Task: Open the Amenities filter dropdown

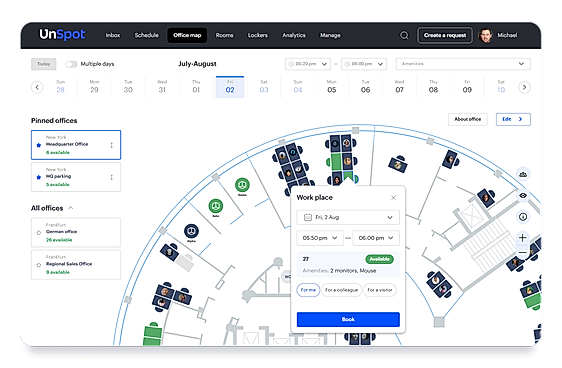Action: pyautogui.click(x=463, y=64)
